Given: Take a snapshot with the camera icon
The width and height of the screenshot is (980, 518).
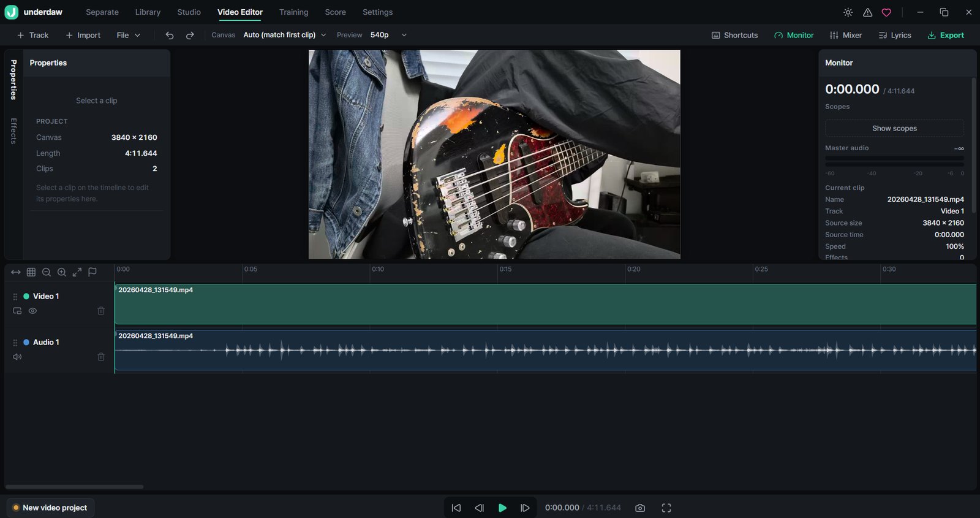Looking at the screenshot, I should coord(640,508).
